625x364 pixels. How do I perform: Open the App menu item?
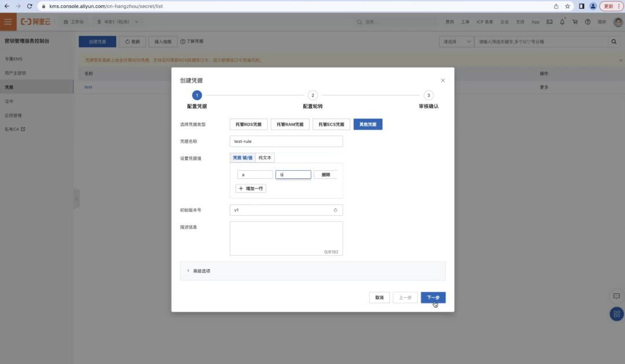click(x=535, y=22)
